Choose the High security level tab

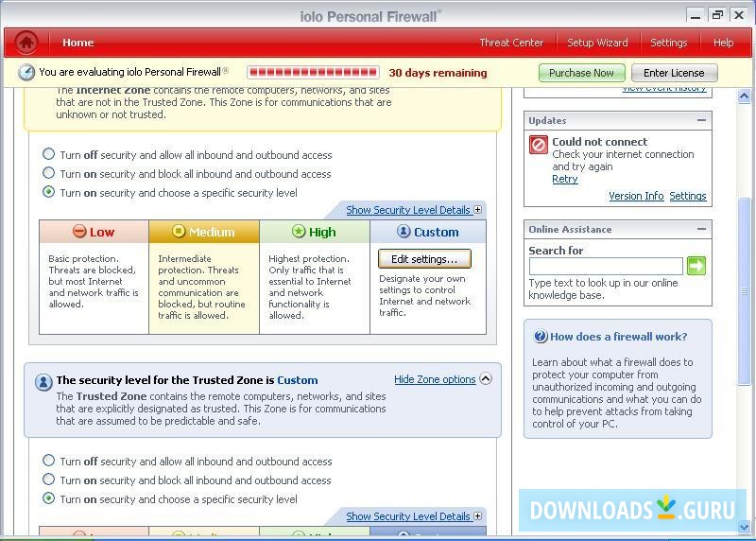[315, 232]
